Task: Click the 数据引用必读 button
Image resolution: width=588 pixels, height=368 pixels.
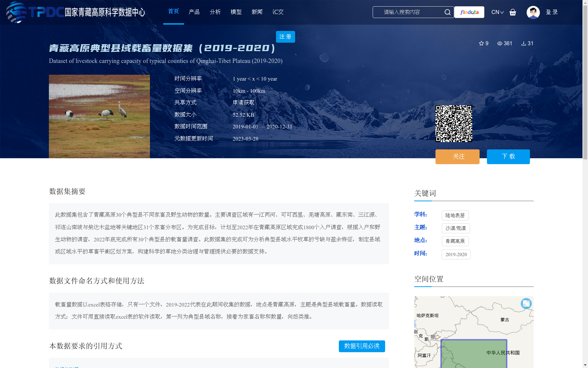Action: point(362,346)
